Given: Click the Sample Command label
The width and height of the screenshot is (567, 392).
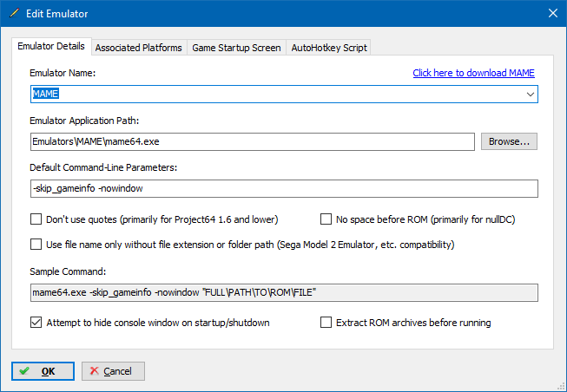Looking at the screenshot, I should point(68,271).
